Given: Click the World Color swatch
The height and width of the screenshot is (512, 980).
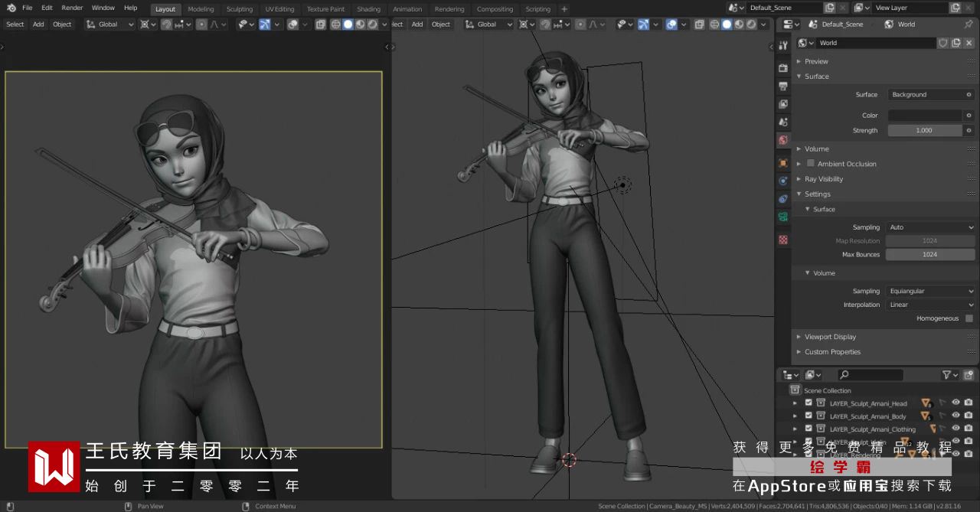Looking at the screenshot, I should (x=925, y=116).
